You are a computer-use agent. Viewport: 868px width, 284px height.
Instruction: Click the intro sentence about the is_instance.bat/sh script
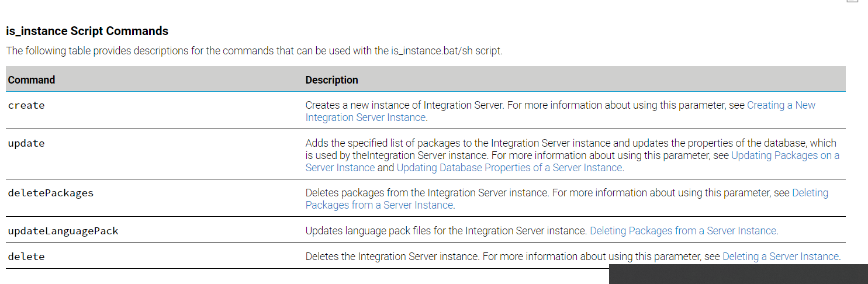[x=254, y=51]
